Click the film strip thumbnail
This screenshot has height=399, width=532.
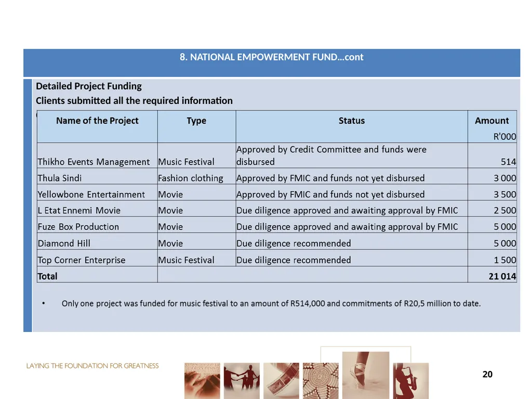click(x=281, y=381)
